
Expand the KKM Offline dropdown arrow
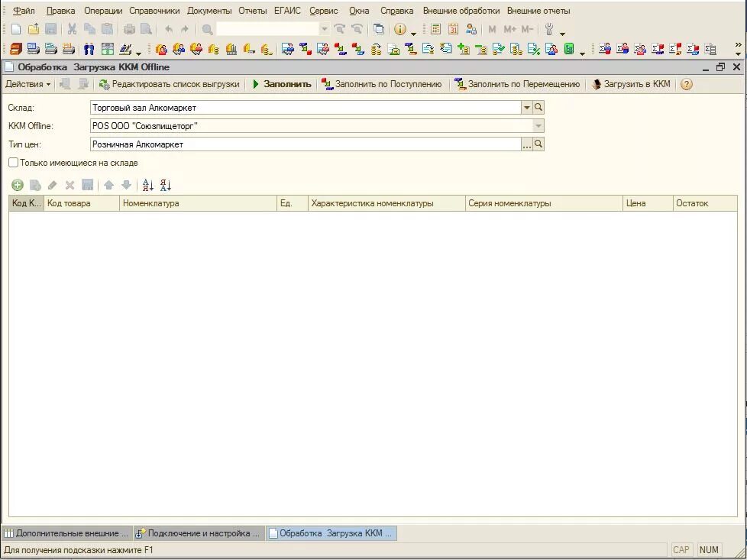point(538,126)
